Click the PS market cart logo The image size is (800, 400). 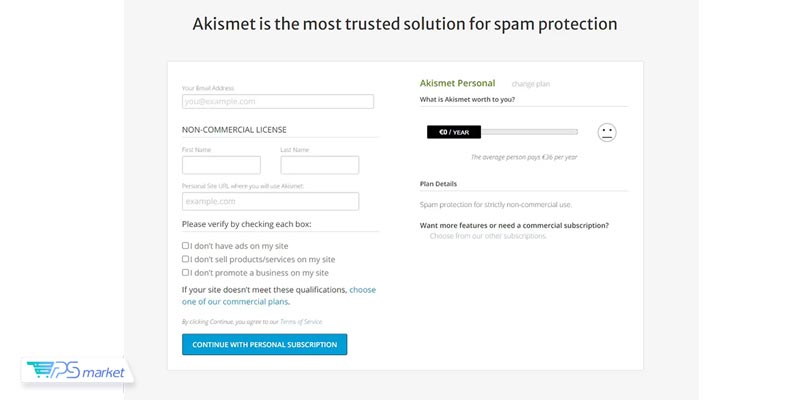77,371
